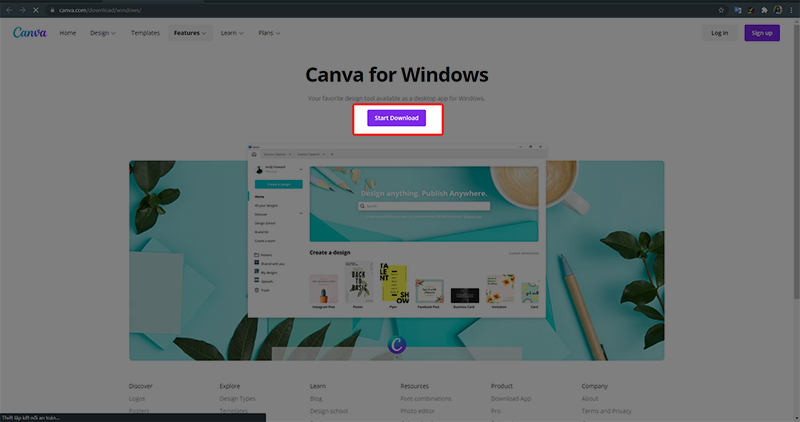The width and height of the screenshot is (800, 422).
Task: Expand the Features dropdown menu
Action: pos(190,33)
